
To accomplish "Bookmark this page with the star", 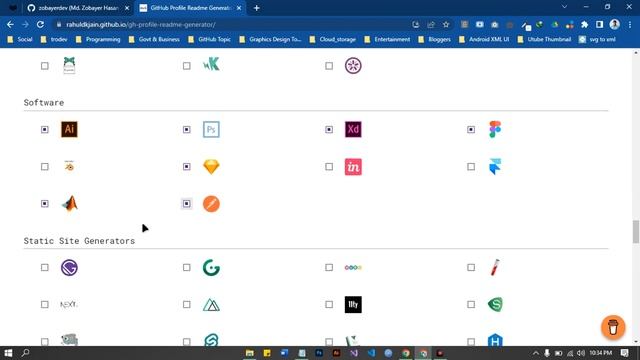I will 446,24.
